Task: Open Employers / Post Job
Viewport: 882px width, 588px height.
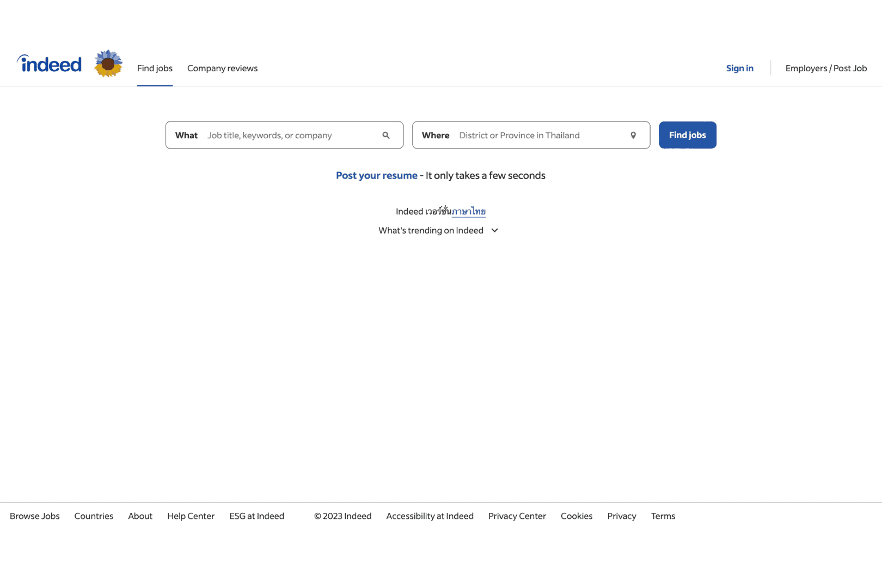Action: pyautogui.click(x=826, y=68)
